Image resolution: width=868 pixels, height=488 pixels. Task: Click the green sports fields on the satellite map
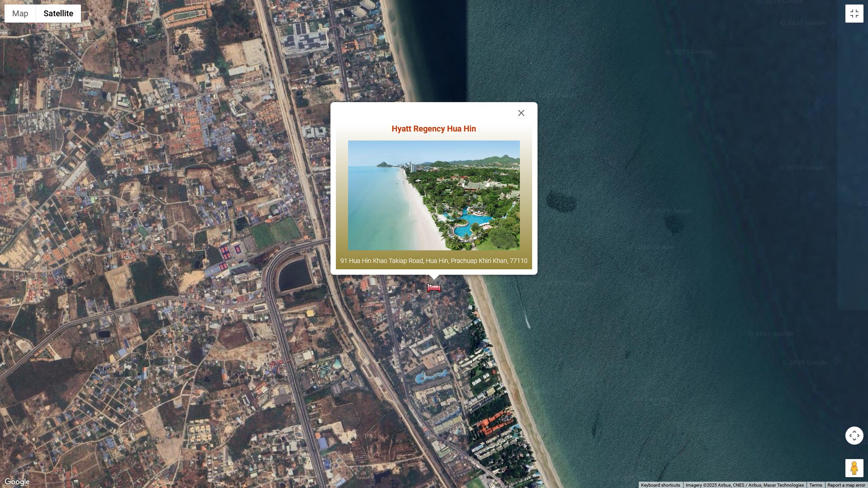coord(274,233)
